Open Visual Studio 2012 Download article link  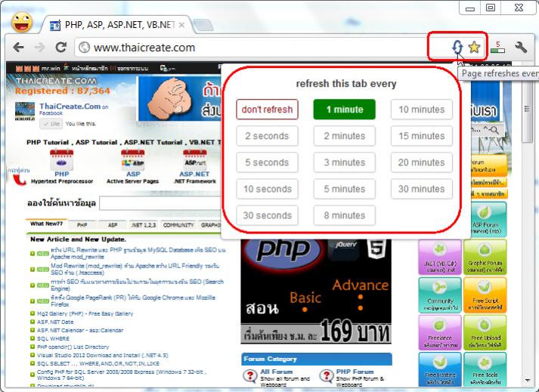[103, 355]
